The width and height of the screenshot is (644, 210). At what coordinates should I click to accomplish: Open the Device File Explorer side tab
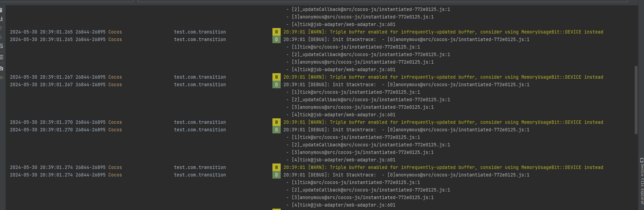coord(642,181)
